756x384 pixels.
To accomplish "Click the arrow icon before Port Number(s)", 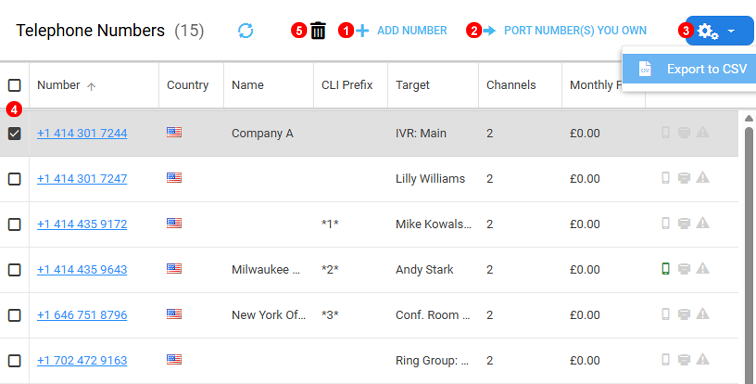I will coord(489,31).
